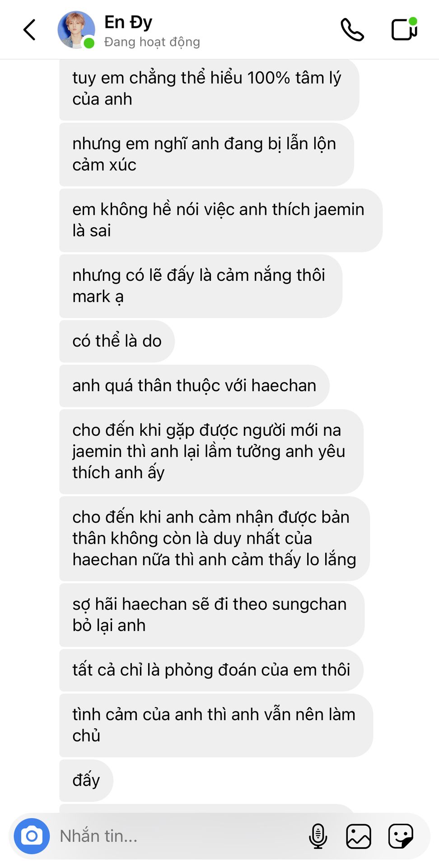Tap the microphone voice message icon

click(x=318, y=836)
